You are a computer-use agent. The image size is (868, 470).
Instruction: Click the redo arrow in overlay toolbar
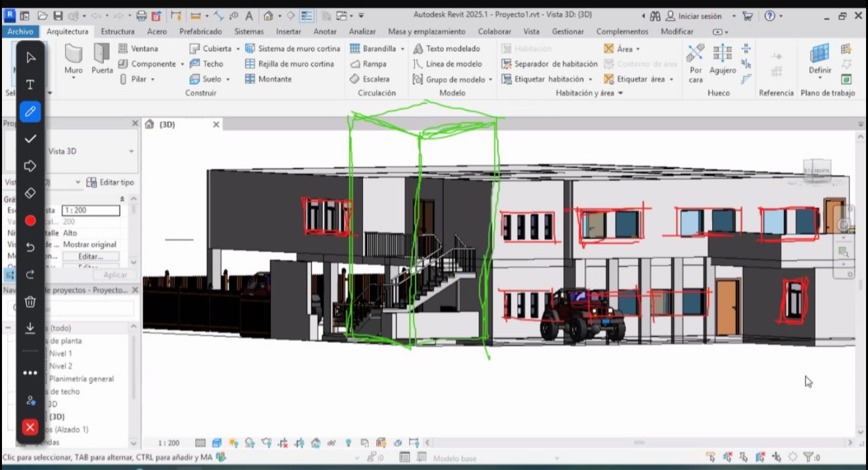click(30, 274)
